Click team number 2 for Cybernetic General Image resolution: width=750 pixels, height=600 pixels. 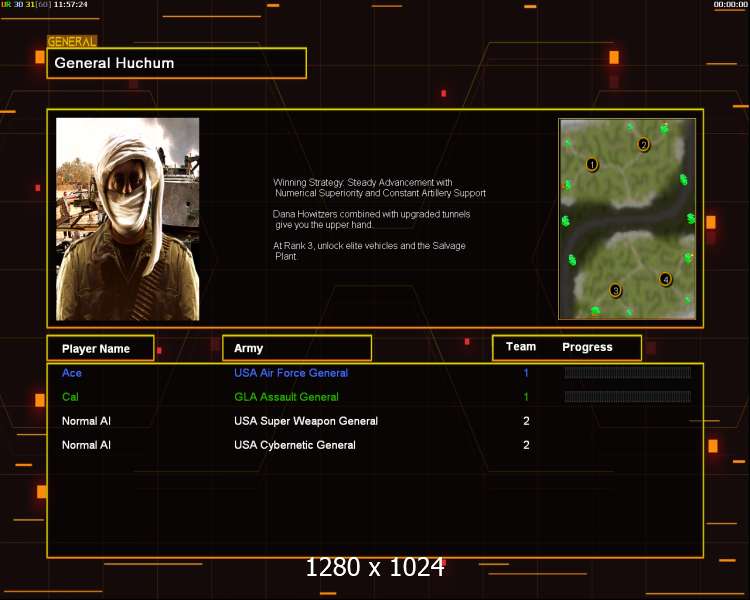pyautogui.click(x=526, y=445)
